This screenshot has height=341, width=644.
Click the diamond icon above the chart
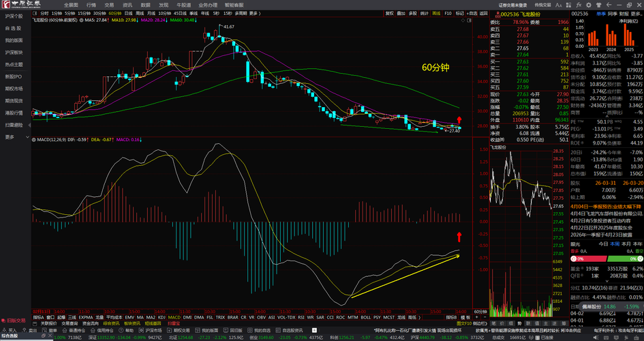coord(463,20)
